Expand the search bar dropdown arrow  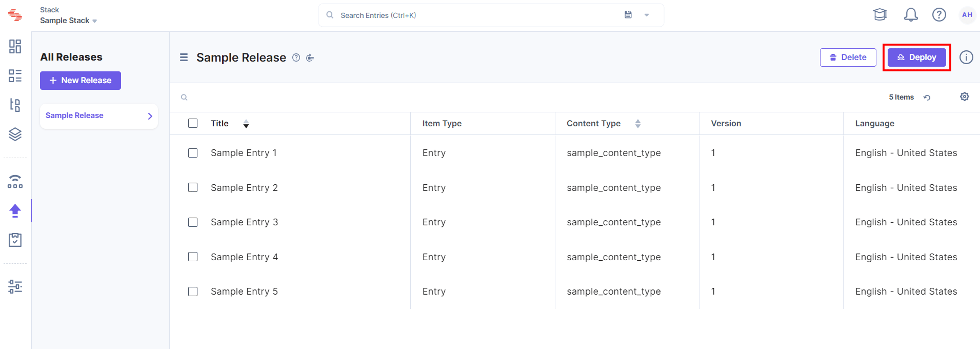click(x=646, y=15)
